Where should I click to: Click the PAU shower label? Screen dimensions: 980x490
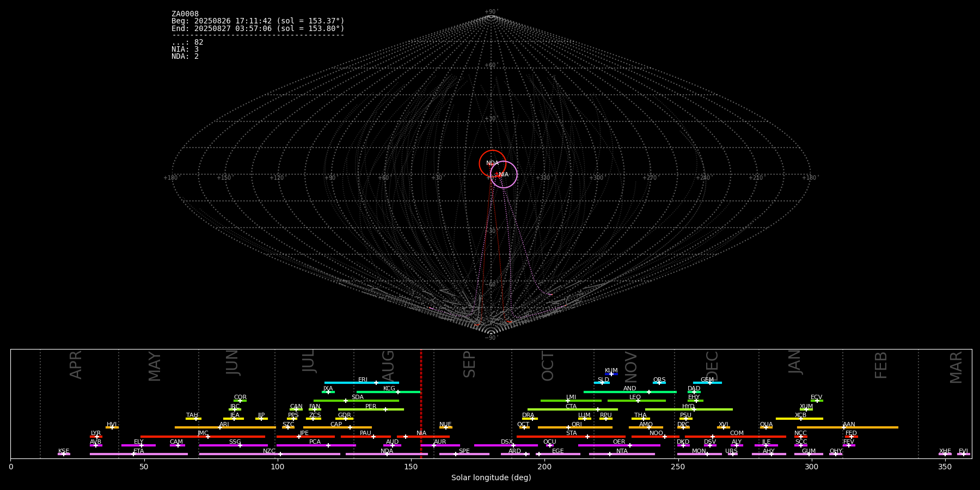pos(365,433)
